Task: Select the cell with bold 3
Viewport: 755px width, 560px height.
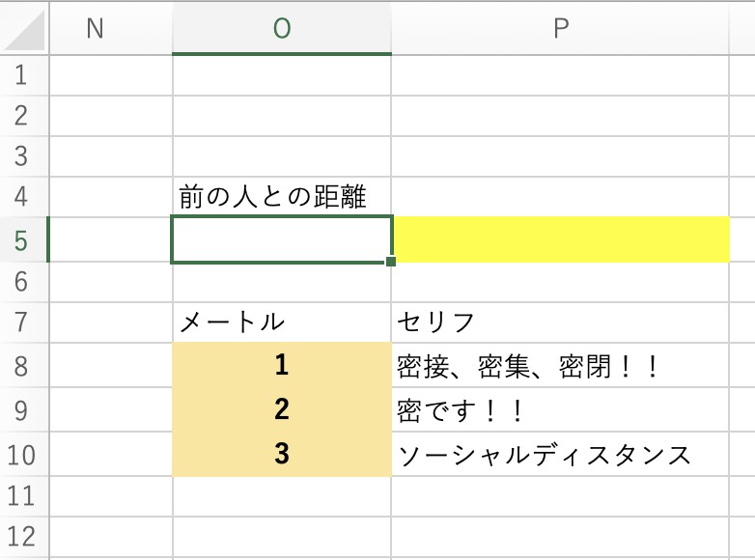Action: 282,454
